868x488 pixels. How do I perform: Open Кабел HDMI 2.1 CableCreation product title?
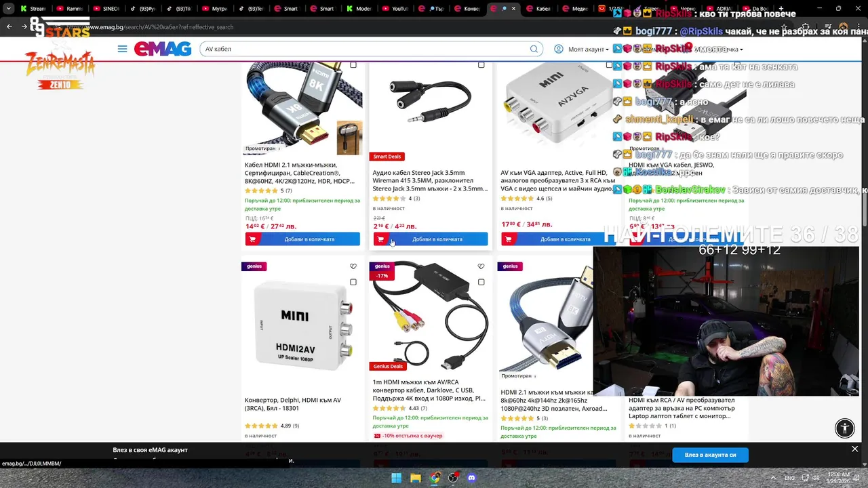tap(300, 173)
